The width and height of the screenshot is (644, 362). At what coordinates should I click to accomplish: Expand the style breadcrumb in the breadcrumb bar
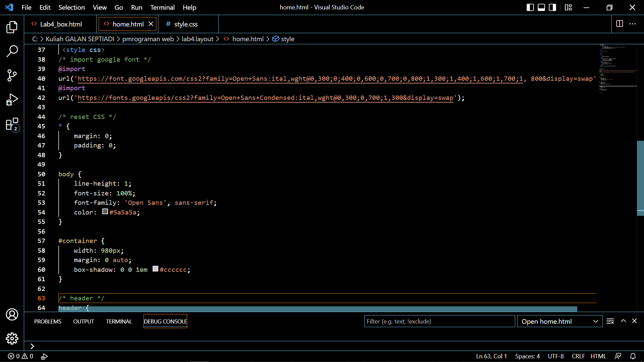tap(287, 39)
